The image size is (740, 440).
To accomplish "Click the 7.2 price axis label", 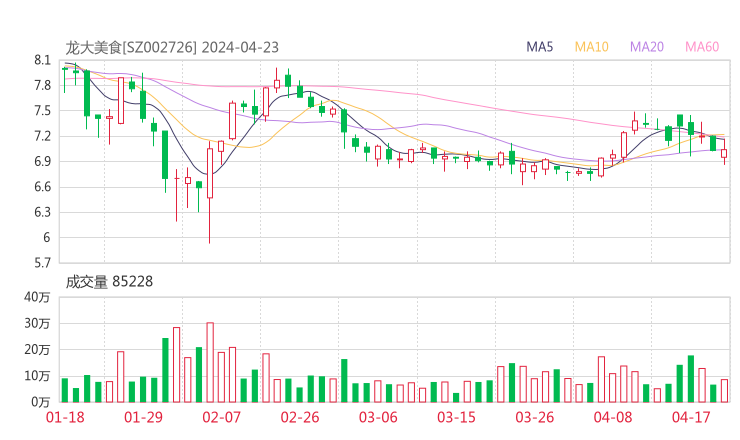I will click(42, 136).
